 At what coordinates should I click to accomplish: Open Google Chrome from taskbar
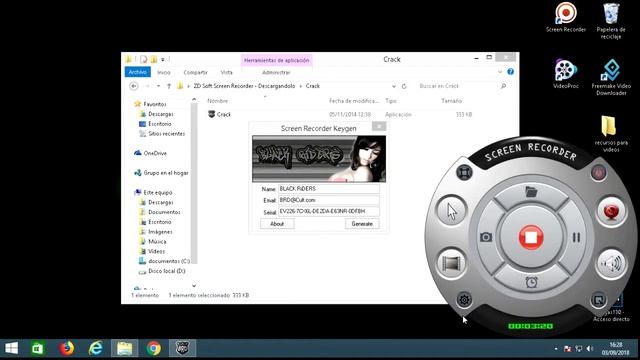tap(154, 349)
